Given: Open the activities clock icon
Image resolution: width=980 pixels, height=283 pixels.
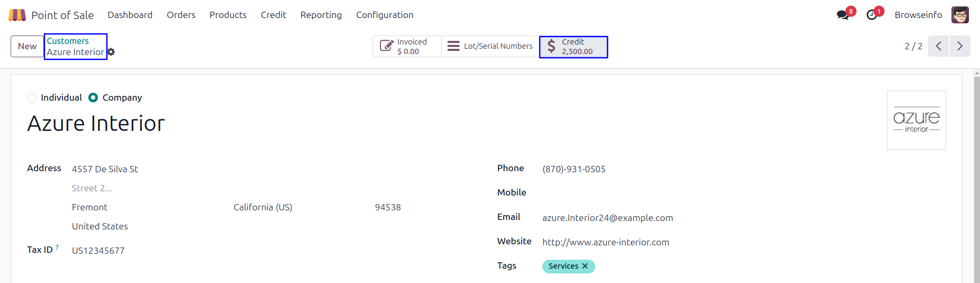Looking at the screenshot, I should [x=872, y=15].
